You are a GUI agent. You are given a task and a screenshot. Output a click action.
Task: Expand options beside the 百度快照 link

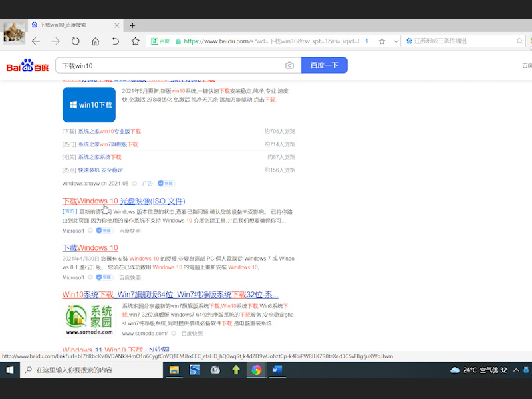(90, 231)
